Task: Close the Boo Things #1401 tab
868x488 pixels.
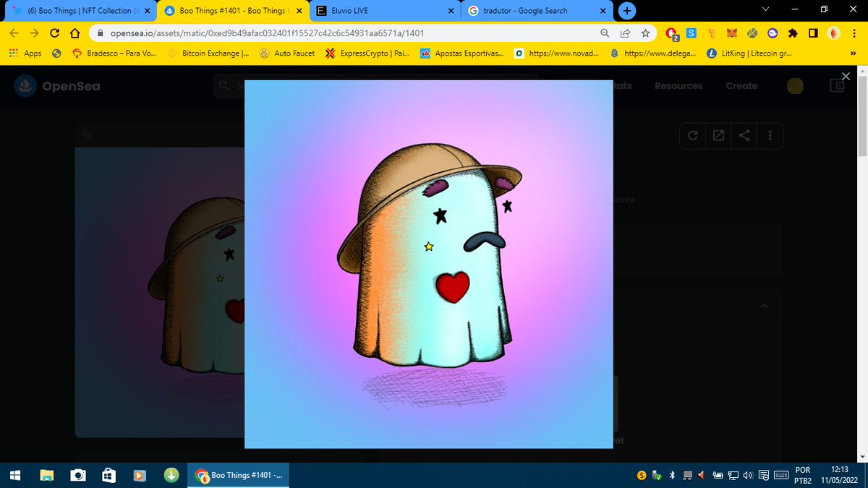Action: tap(299, 11)
